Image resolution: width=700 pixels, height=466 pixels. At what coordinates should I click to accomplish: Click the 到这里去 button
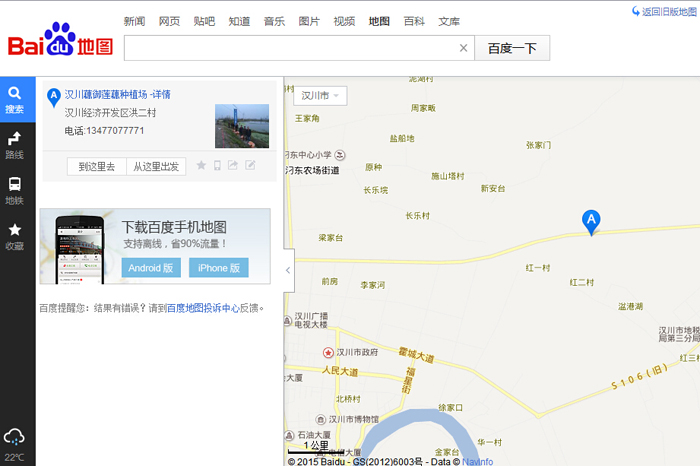pyautogui.click(x=97, y=166)
